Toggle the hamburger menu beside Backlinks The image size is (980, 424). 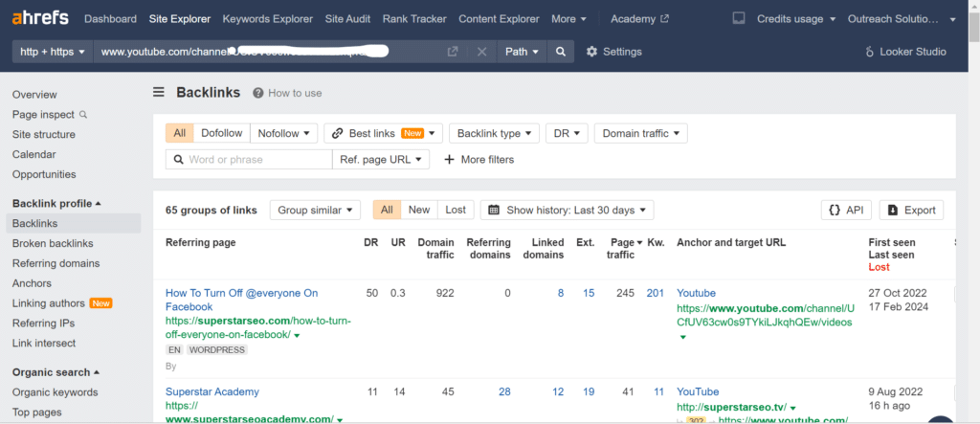[159, 93]
